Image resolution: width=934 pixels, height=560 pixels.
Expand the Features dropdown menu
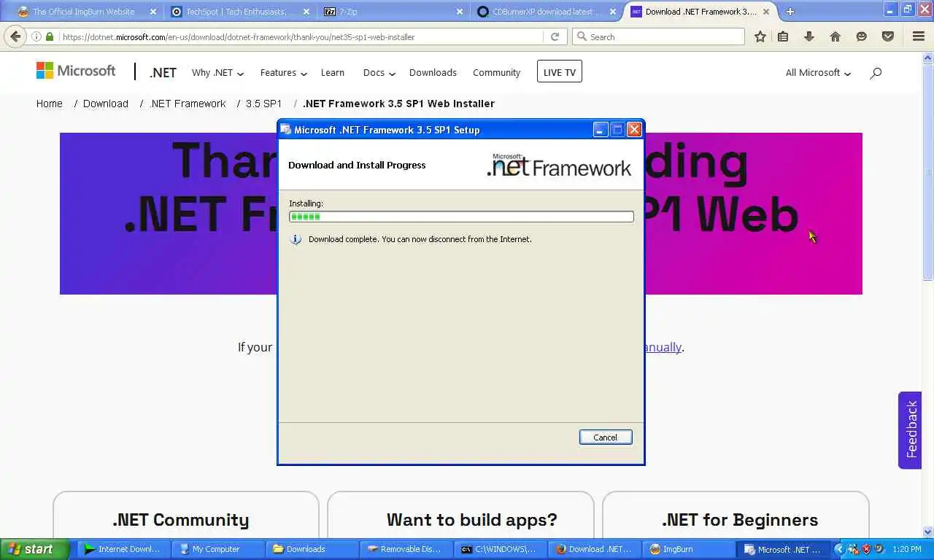284,72
